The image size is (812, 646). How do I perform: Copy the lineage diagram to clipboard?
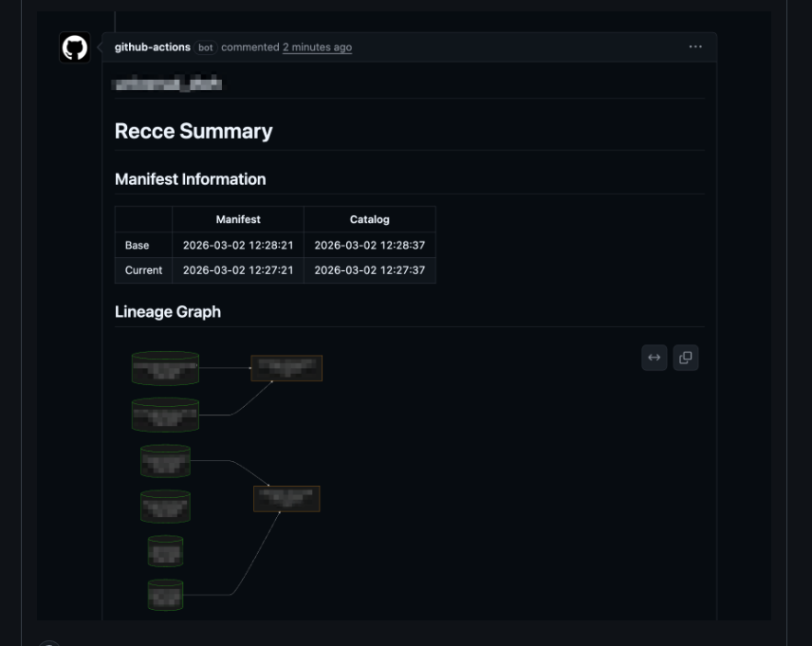tap(686, 358)
